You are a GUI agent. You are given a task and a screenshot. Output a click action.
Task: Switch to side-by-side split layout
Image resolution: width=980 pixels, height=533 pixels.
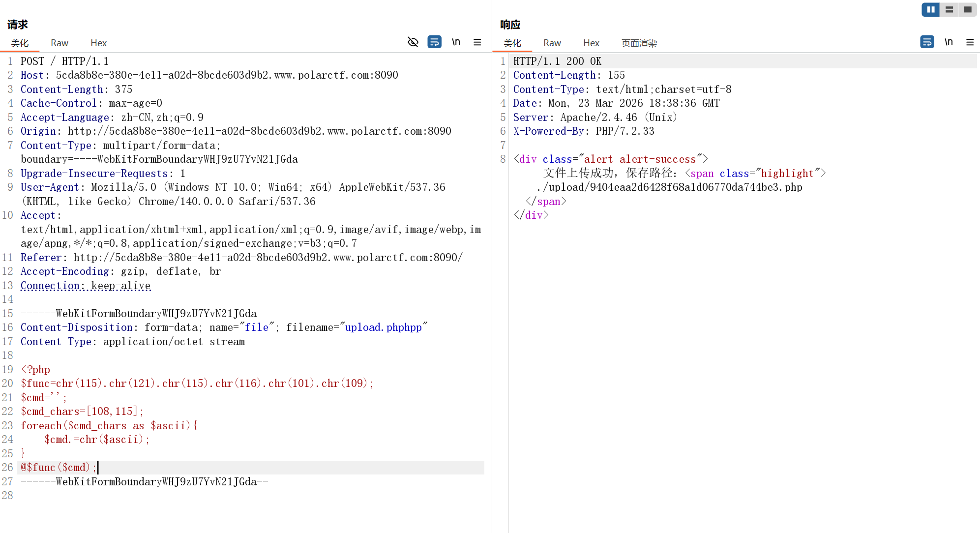click(x=930, y=9)
